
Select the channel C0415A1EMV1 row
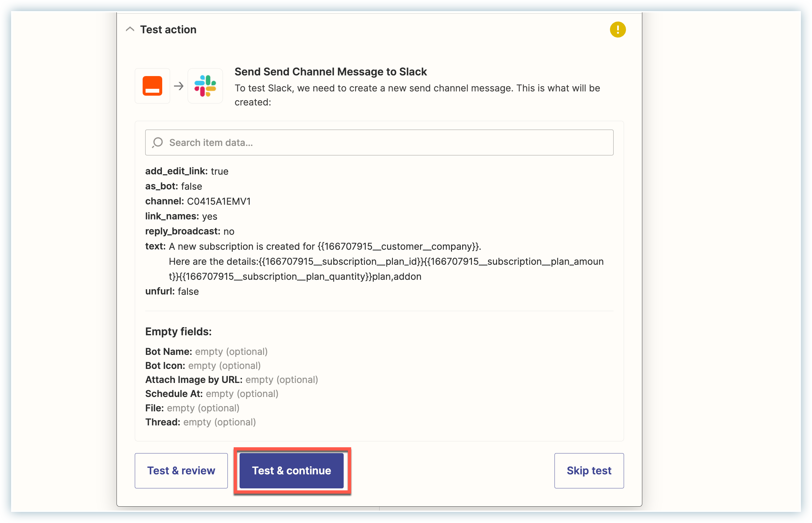pyautogui.click(x=198, y=201)
